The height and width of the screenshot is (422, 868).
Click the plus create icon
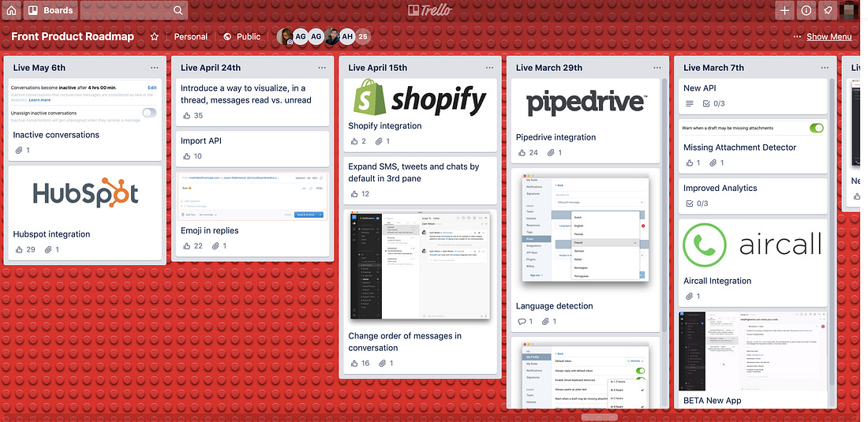[784, 10]
